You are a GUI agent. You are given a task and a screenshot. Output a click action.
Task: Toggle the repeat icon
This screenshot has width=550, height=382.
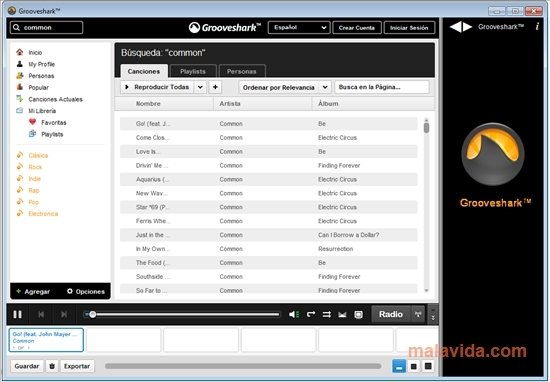(x=311, y=314)
